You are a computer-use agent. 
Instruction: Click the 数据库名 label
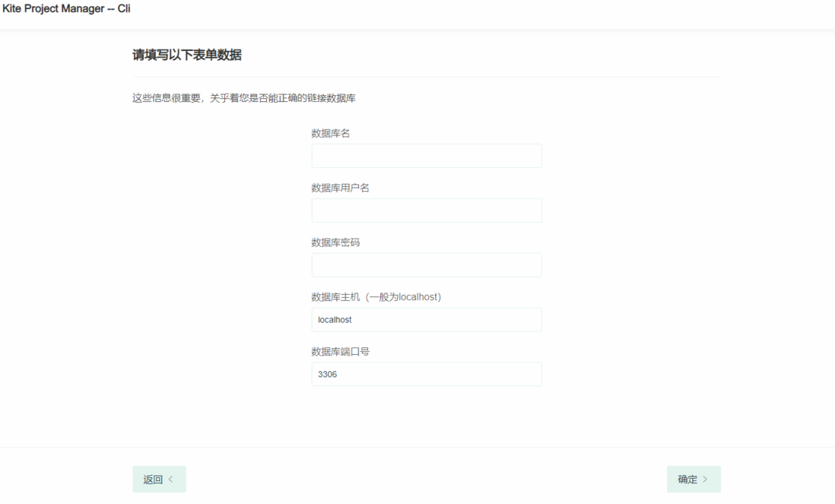pos(331,133)
